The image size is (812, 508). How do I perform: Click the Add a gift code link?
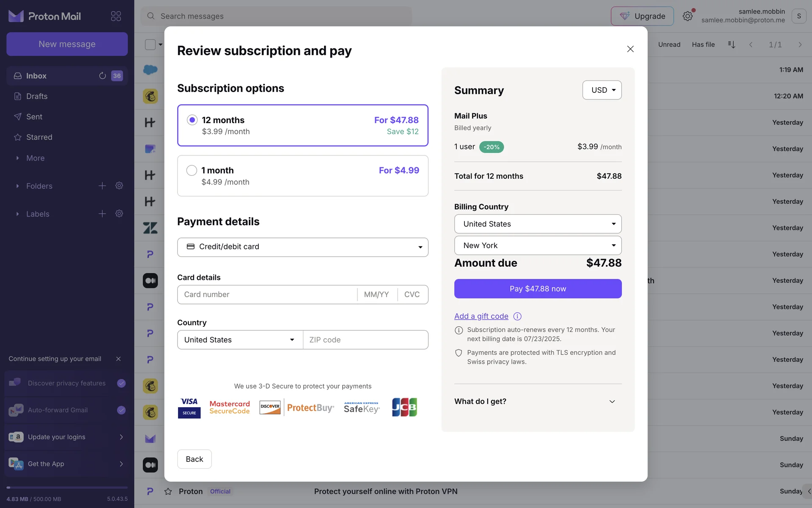(481, 316)
